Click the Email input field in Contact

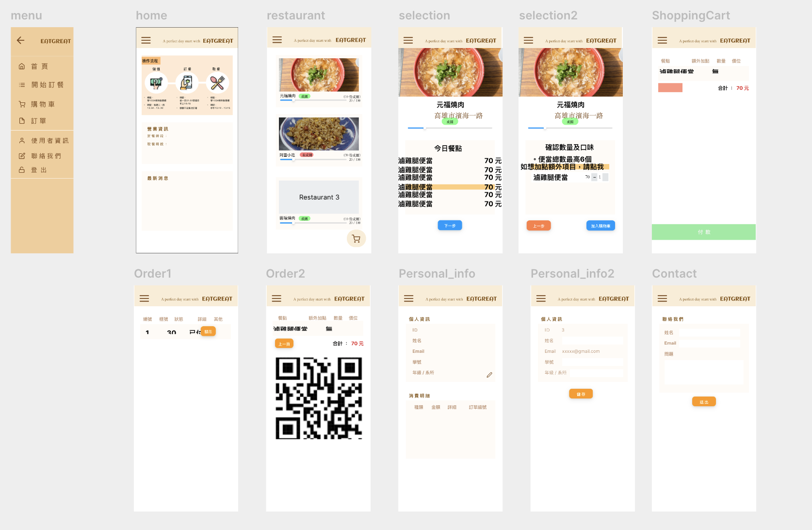click(x=710, y=343)
